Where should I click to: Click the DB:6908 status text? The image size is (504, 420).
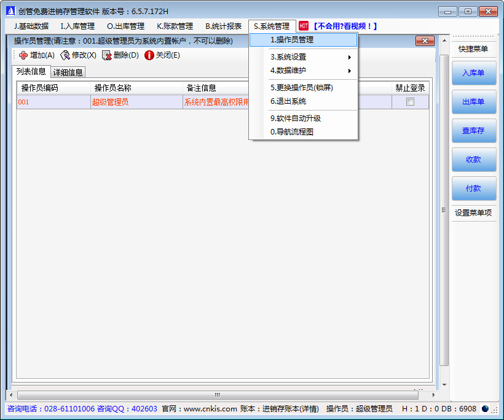point(459,409)
